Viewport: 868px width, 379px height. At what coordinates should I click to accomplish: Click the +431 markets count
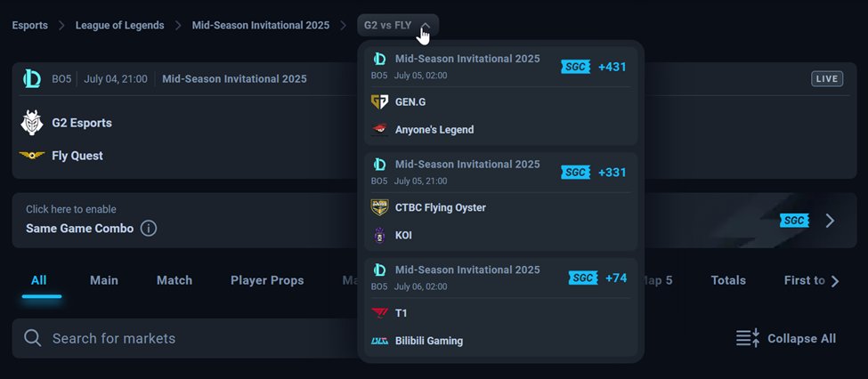click(612, 67)
